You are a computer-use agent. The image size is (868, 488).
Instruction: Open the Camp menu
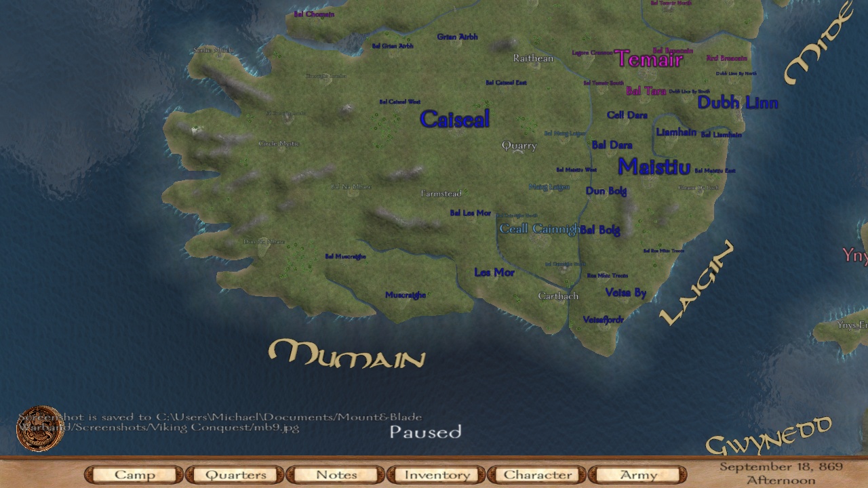tap(132, 474)
